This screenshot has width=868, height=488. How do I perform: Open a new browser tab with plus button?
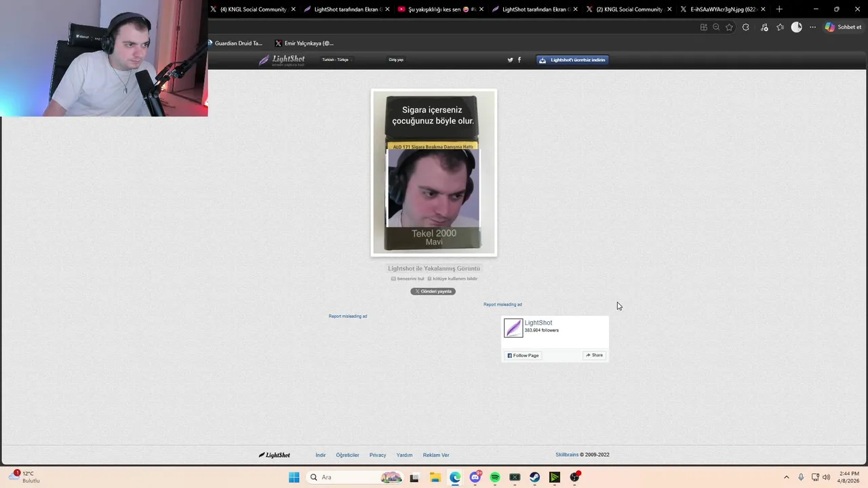779,9
